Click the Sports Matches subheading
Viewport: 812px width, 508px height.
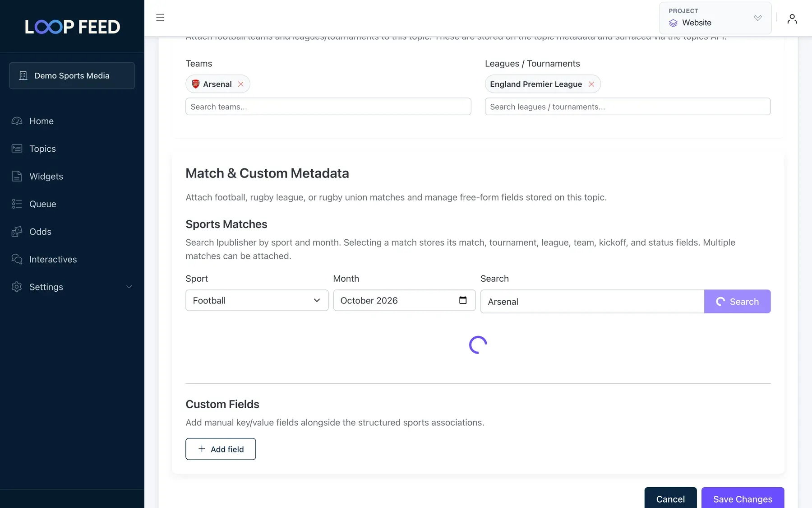pyautogui.click(x=226, y=224)
